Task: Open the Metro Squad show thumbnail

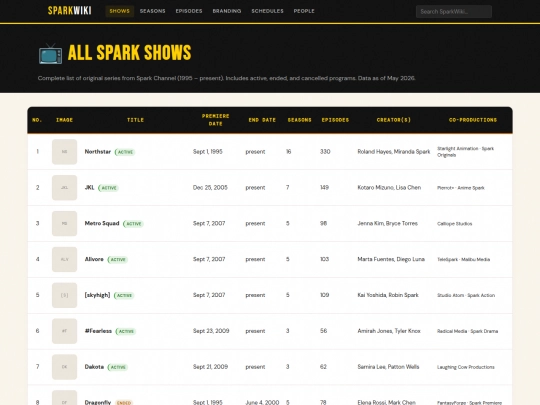Action: coord(64,223)
